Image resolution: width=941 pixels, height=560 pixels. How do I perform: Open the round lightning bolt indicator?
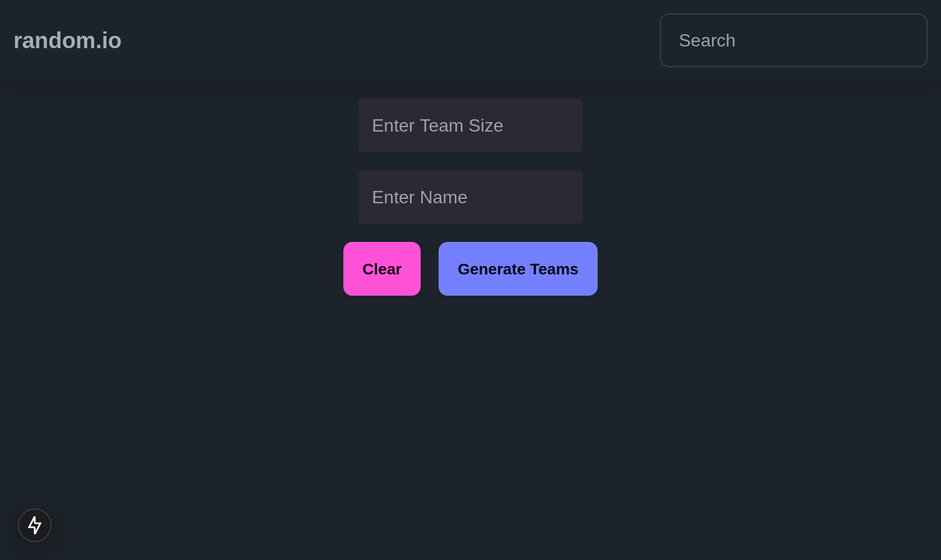click(x=35, y=525)
